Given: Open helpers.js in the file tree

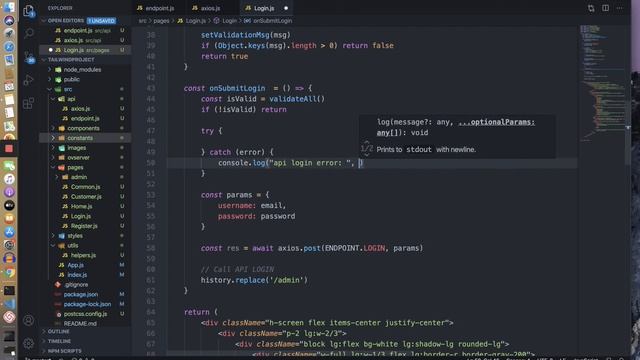Looking at the screenshot, I should tap(83, 256).
